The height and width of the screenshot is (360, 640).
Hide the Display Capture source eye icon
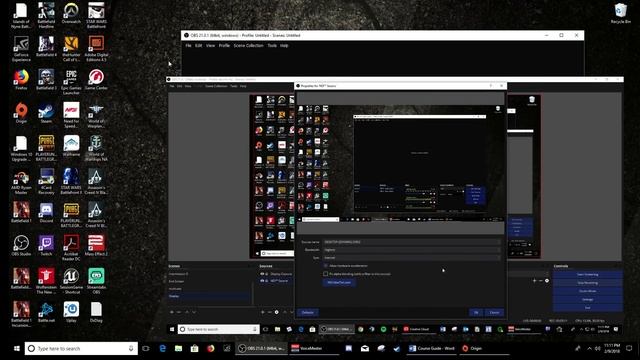point(262,274)
